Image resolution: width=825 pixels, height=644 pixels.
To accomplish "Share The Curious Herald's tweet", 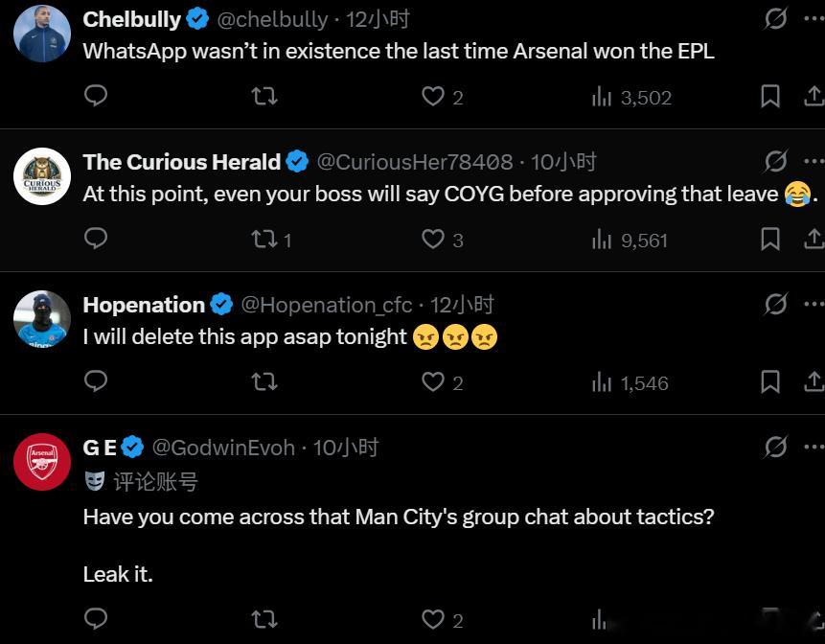I will [x=814, y=239].
